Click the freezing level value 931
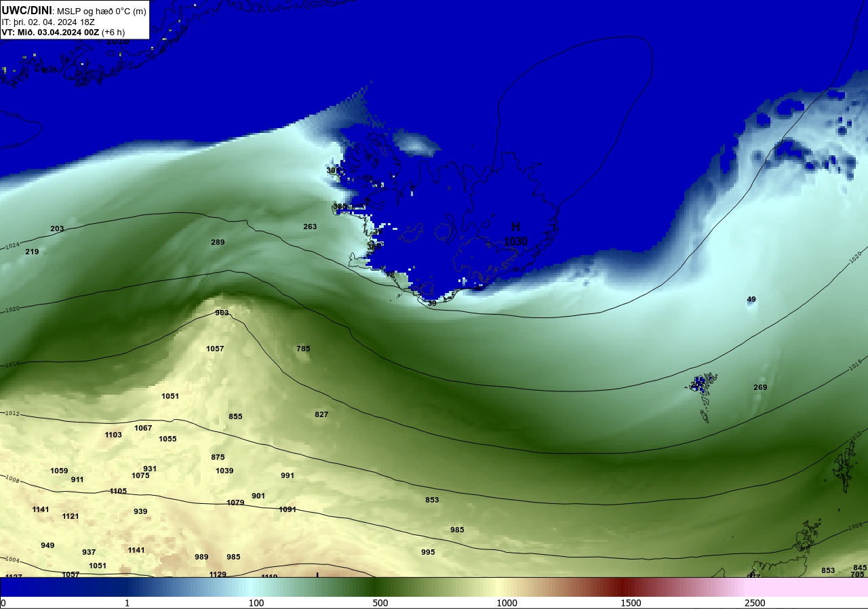The height and width of the screenshot is (609, 868). coord(150,469)
